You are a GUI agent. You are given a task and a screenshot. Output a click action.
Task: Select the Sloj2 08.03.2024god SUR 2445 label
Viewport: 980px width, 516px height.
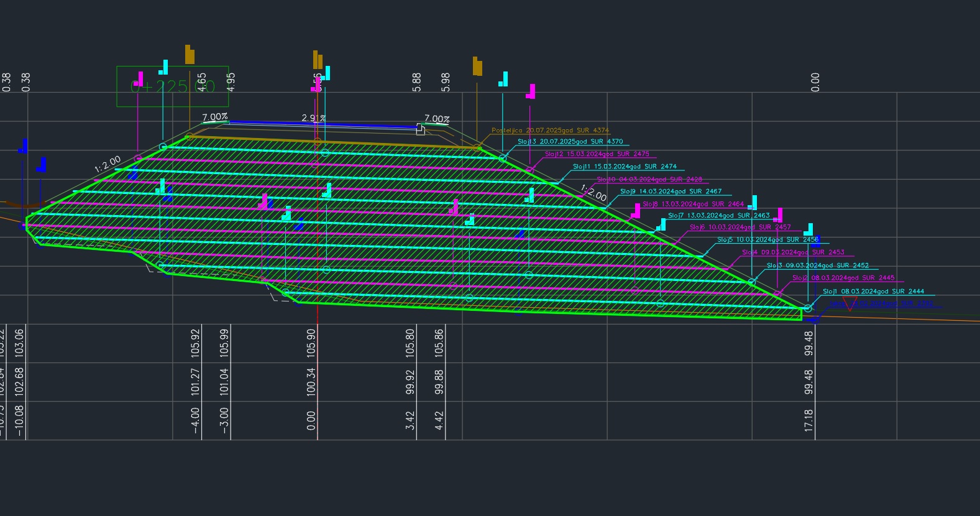pyautogui.click(x=843, y=278)
